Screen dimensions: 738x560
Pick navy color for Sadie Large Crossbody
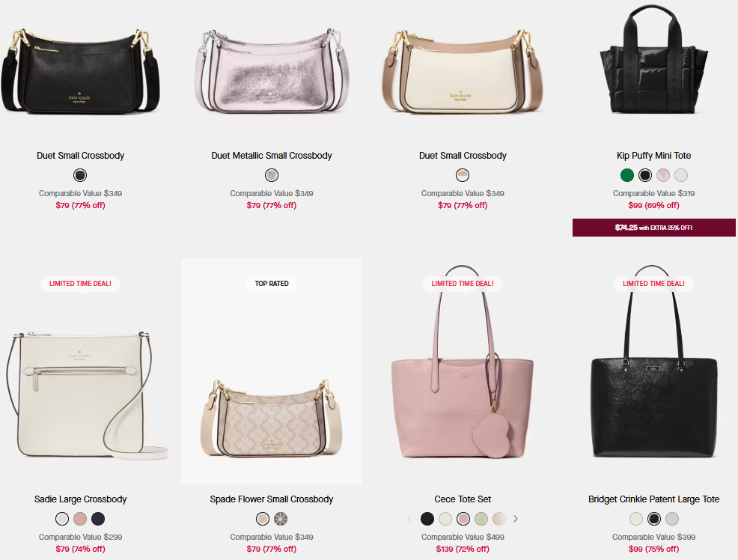pos(98,519)
